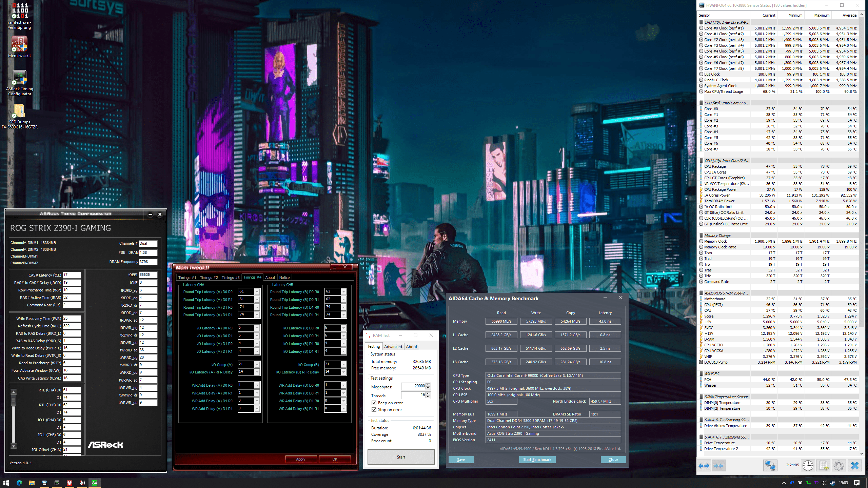Switch to Timings #1 tab in MemTweakIt
Screen dimensions: 868x488
[187, 278]
